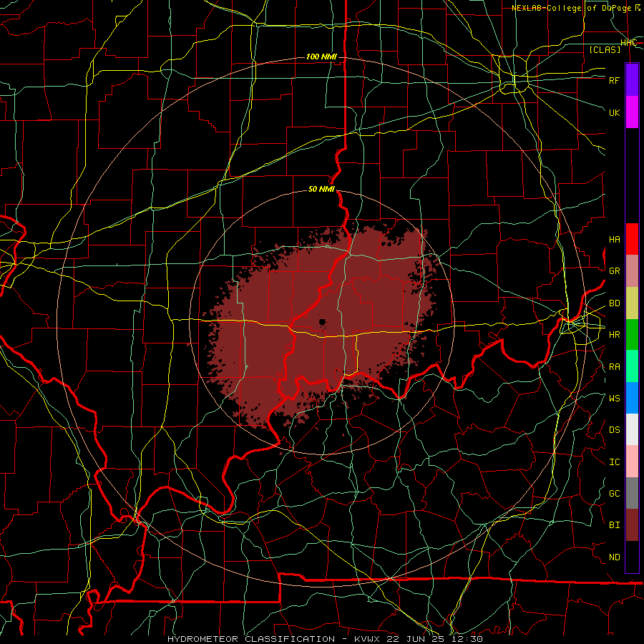Click the "GC" legend label
This screenshot has width=644, height=644.
614,494
